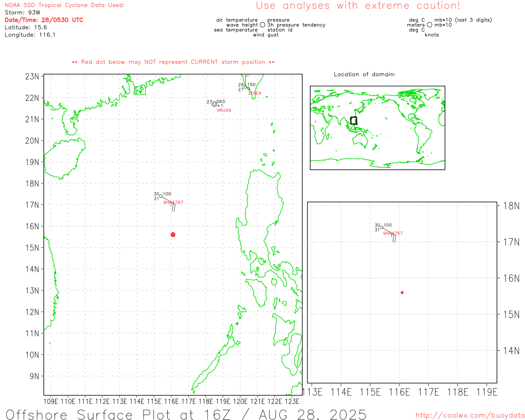525x420 pixels.
Task: Click 9HA4767 station label in inset map
Action: pos(393,233)
